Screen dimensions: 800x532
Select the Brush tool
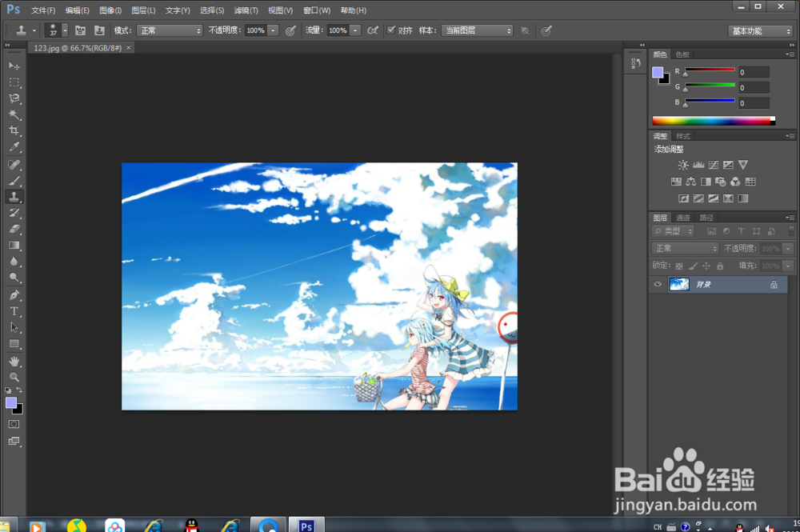[x=14, y=181]
